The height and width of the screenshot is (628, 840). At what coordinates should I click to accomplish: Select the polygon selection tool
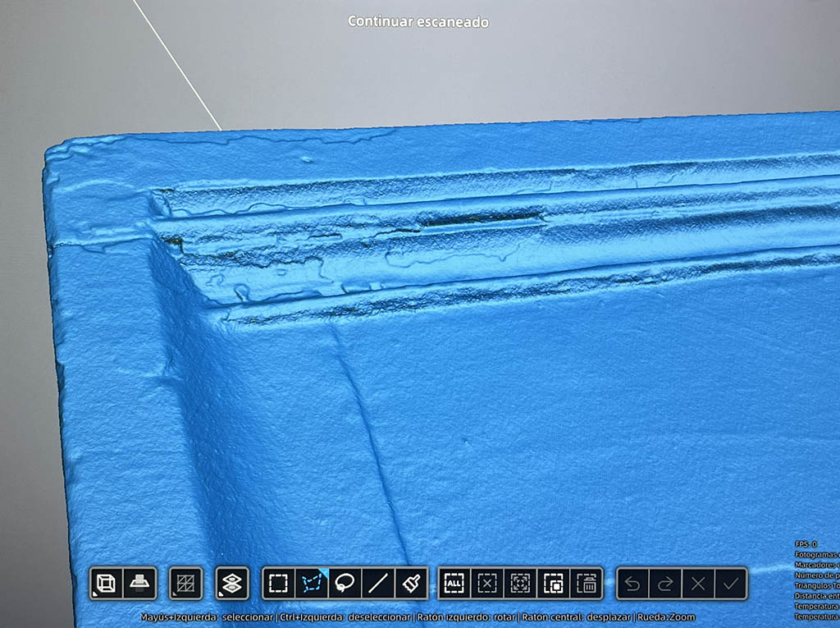point(312,583)
